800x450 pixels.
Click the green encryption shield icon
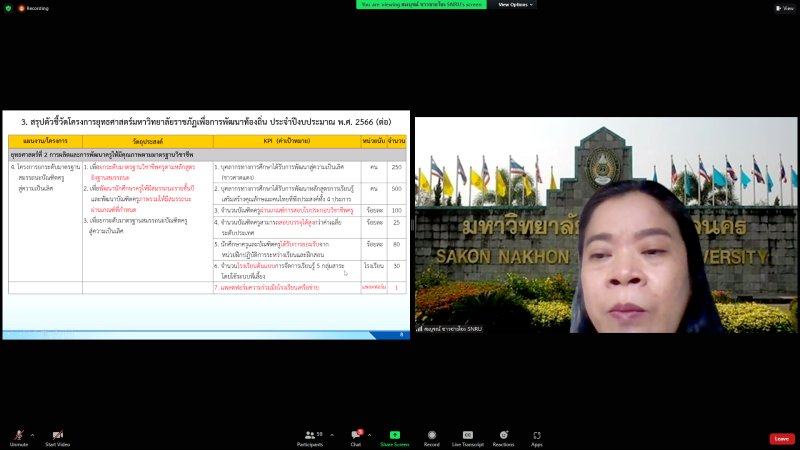pyautogui.click(x=6, y=7)
